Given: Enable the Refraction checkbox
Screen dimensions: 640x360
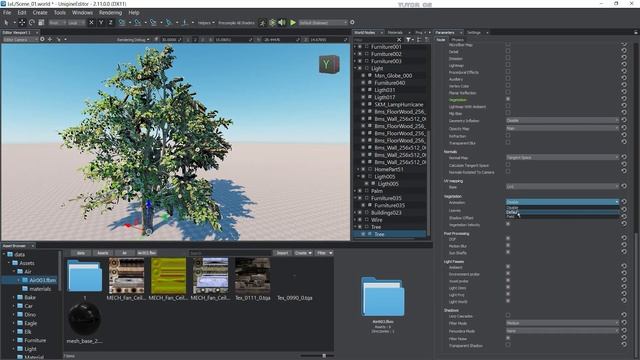Looking at the screenshot, I should tap(508, 136).
